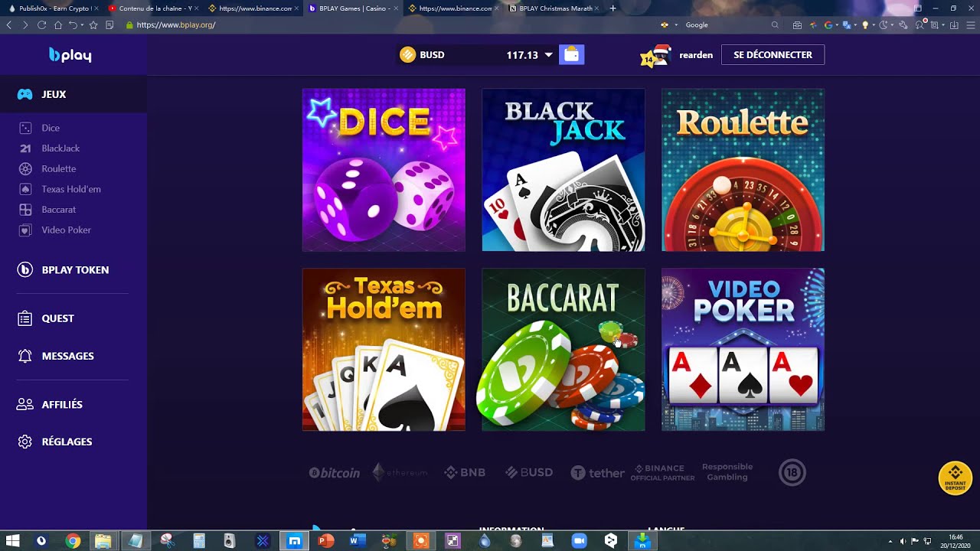The height and width of the screenshot is (551, 980).
Task: Click the ethereum footer logo
Action: [400, 473]
